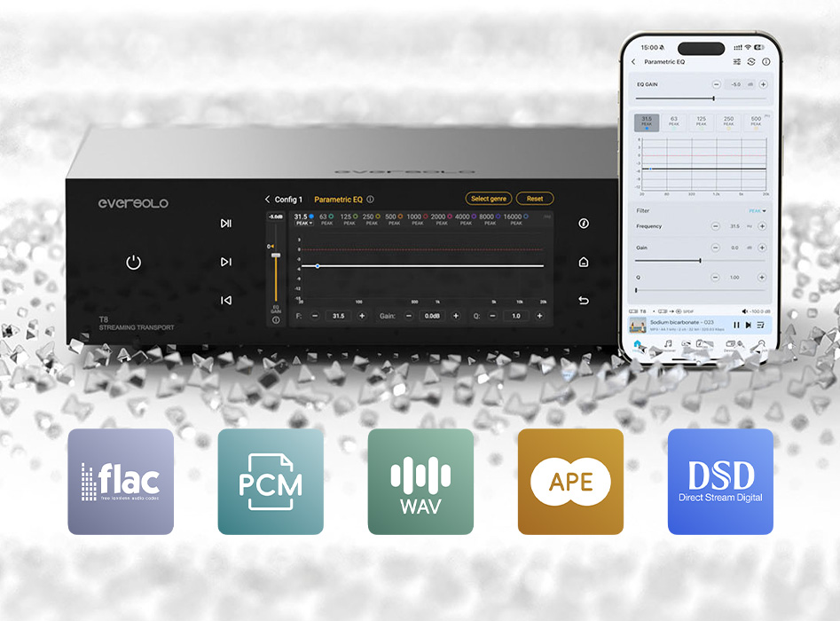
Task: Select the 500 PEAK band tile on phone
Action: click(756, 122)
